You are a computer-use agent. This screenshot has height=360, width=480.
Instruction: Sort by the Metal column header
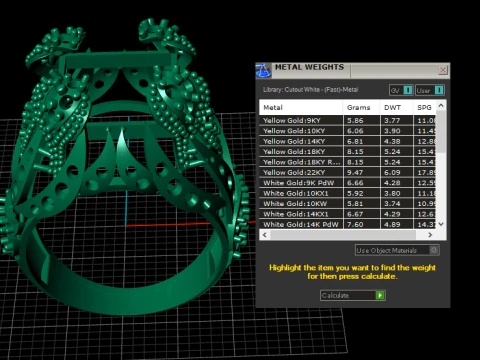[x=301, y=107]
